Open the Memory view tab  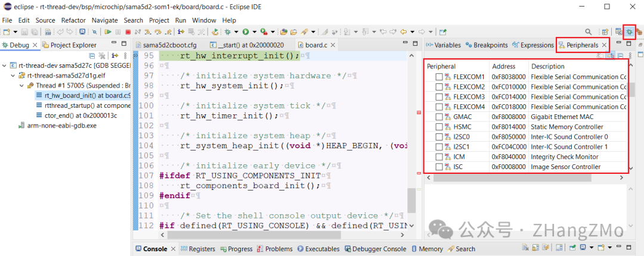pyautogui.click(x=427, y=249)
